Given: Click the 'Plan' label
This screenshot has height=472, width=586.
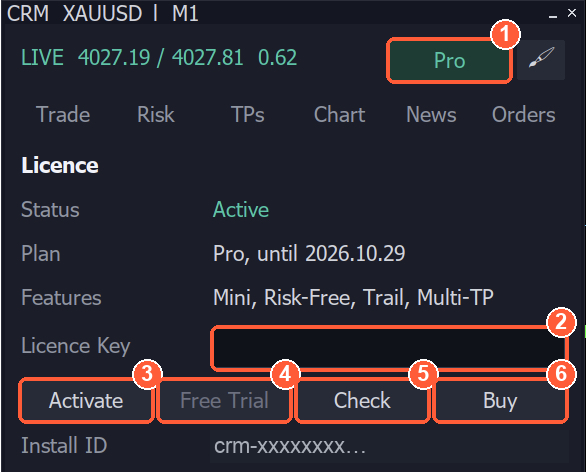Looking at the screenshot, I should tap(41, 254).
